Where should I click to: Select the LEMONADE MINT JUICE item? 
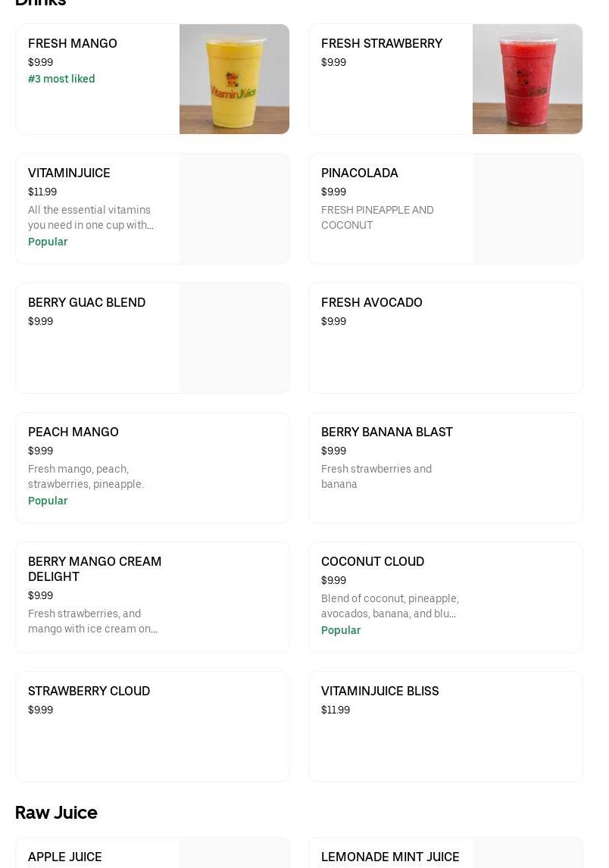tap(390, 857)
